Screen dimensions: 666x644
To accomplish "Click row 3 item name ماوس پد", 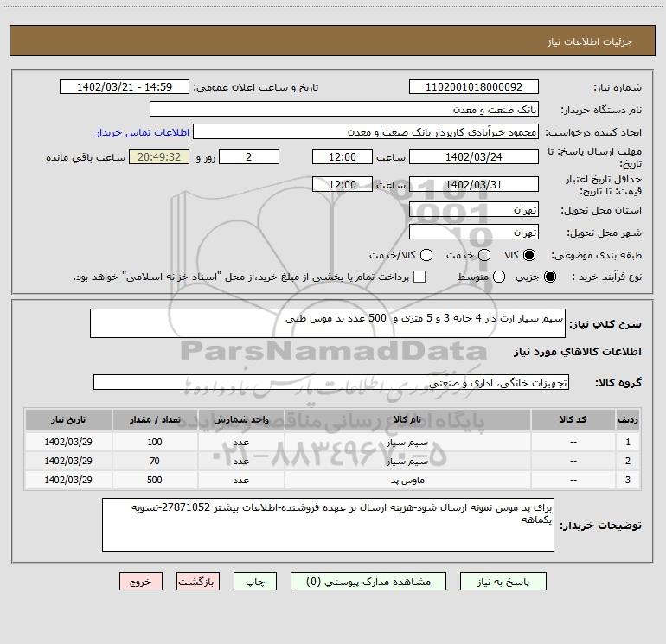I will [x=407, y=480].
